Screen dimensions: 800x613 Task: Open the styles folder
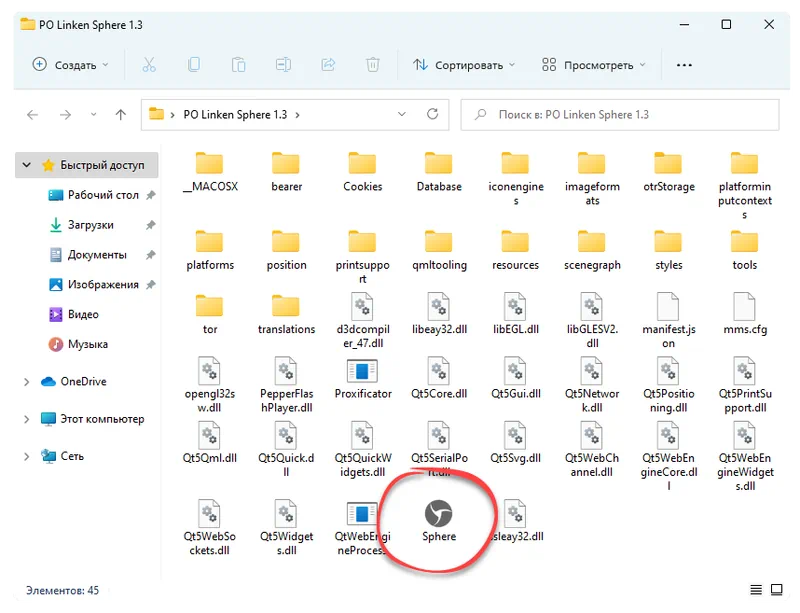pos(668,251)
